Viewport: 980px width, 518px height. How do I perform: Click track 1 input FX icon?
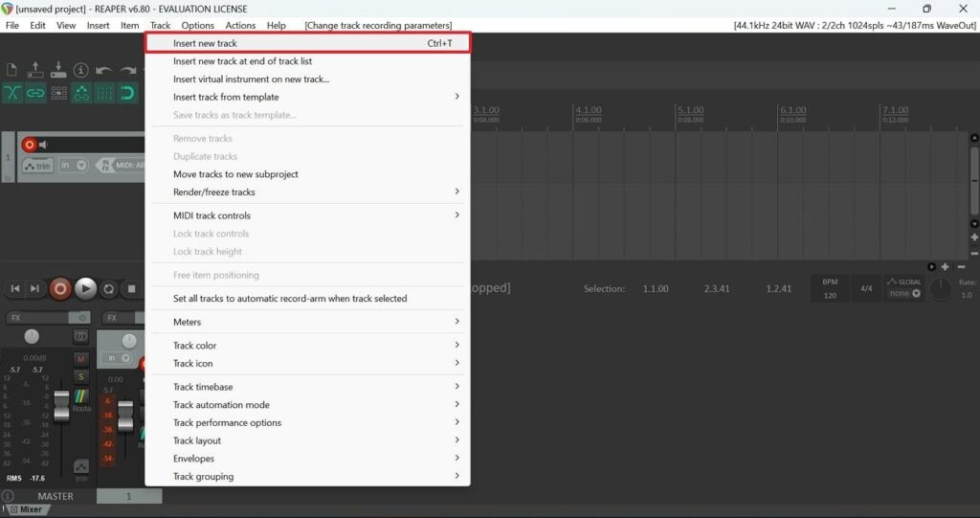pyautogui.click(x=105, y=165)
